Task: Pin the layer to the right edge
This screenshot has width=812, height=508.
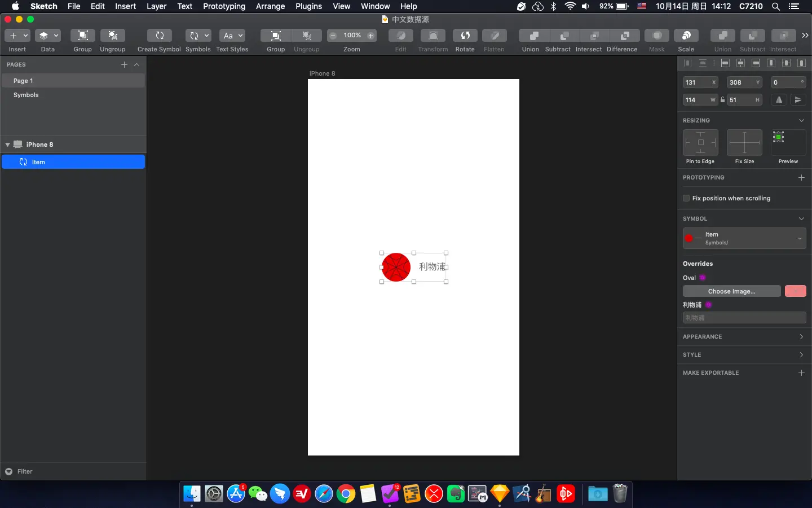Action: [x=714, y=143]
